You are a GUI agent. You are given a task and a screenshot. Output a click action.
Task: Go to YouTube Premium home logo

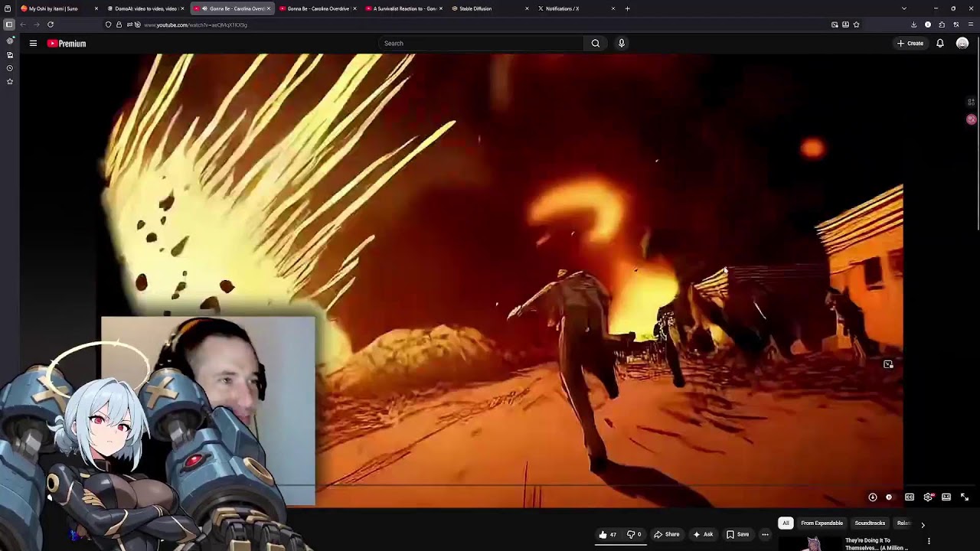tap(67, 44)
